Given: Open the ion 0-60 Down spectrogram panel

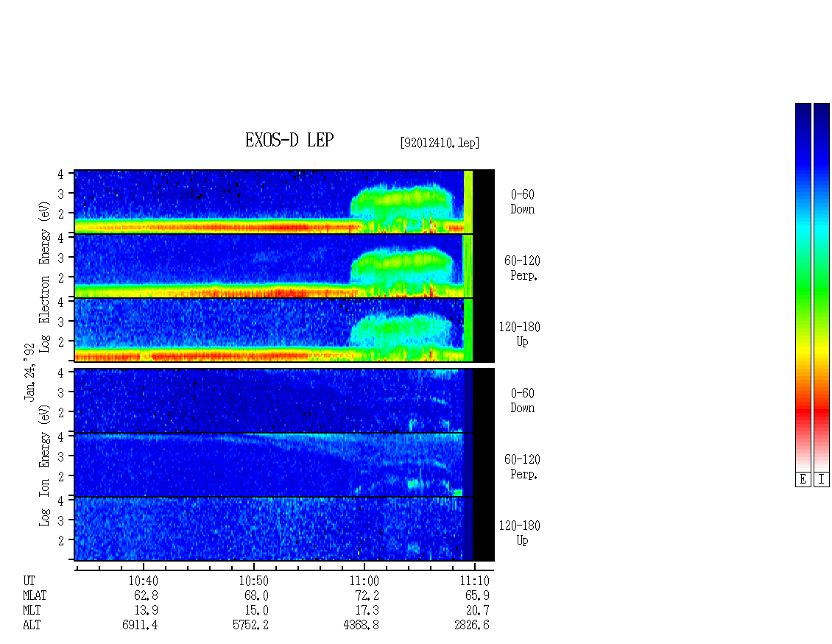Looking at the screenshot, I should coord(284,400).
